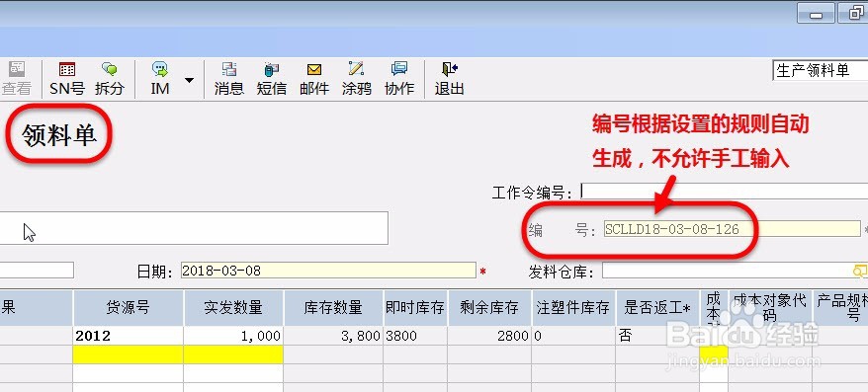
Task: Click the 编号 field SCLLD18-03-08-126
Action: (732, 229)
